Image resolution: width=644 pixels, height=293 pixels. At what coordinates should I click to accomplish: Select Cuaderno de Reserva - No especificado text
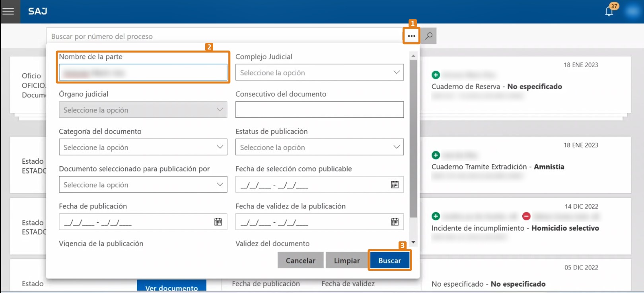[x=497, y=86]
